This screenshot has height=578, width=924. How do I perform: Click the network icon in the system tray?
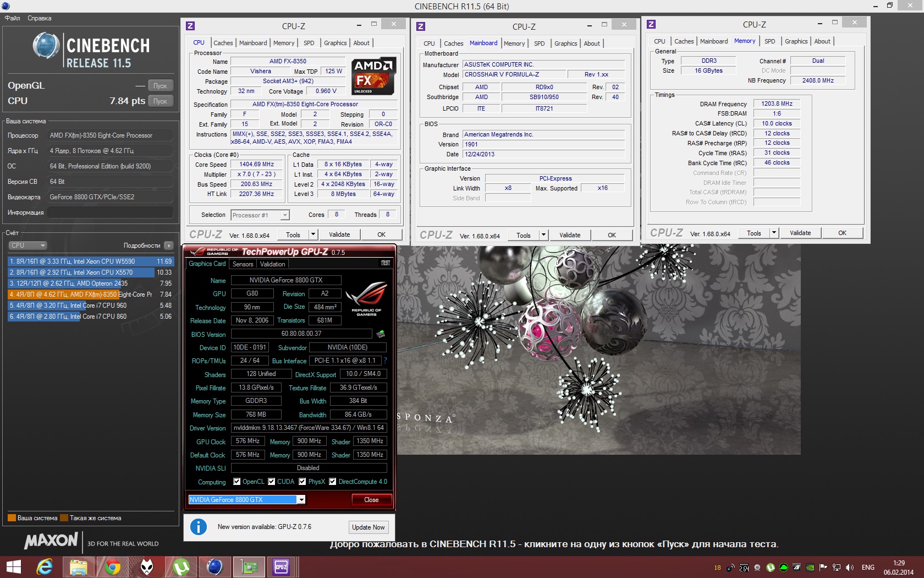837,568
